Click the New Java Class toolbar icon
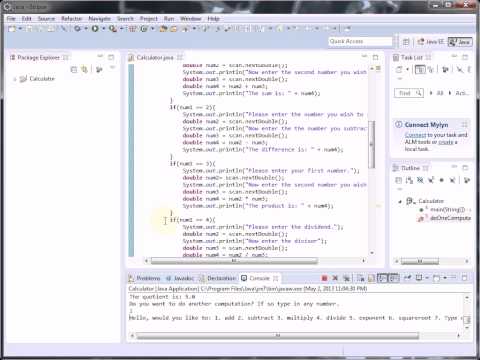The width and height of the screenshot is (480, 360). coord(144,29)
